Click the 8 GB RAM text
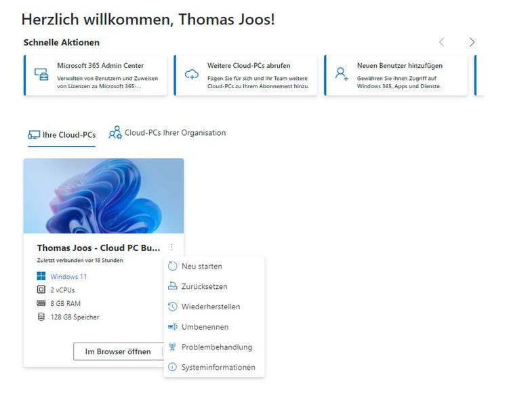Screen dimensions: 532x407 tap(66, 303)
